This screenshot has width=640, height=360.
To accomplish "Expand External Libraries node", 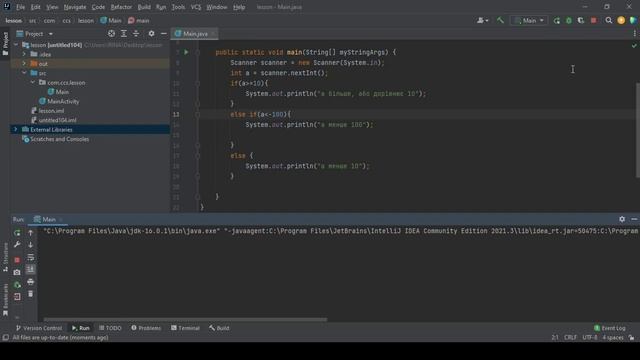I will (16, 129).
